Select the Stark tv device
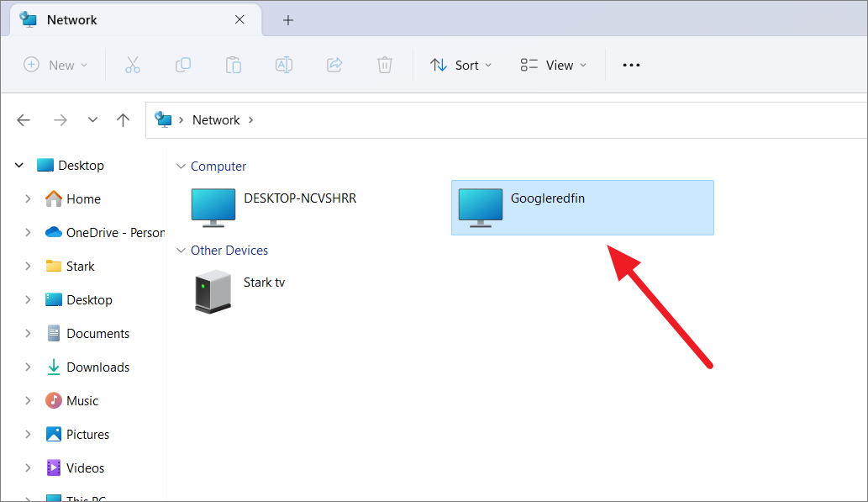The height and width of the screenshot is (502, 868). point(239,291)
